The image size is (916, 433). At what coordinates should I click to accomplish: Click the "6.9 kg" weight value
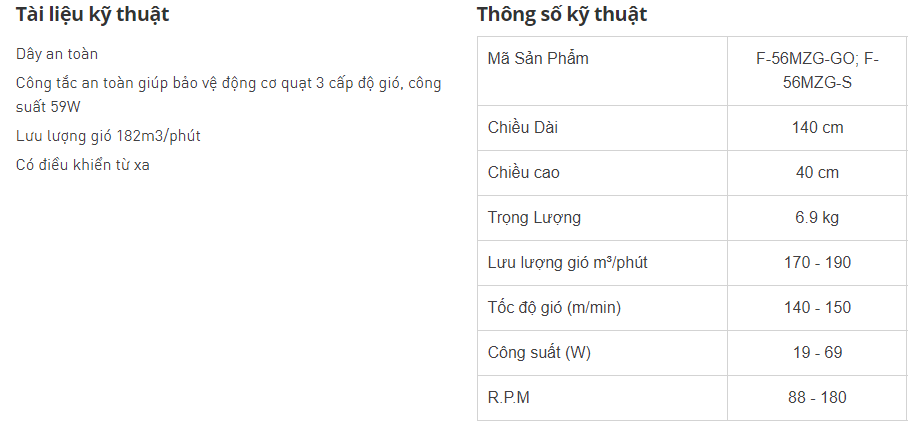(x=817, y=218)
